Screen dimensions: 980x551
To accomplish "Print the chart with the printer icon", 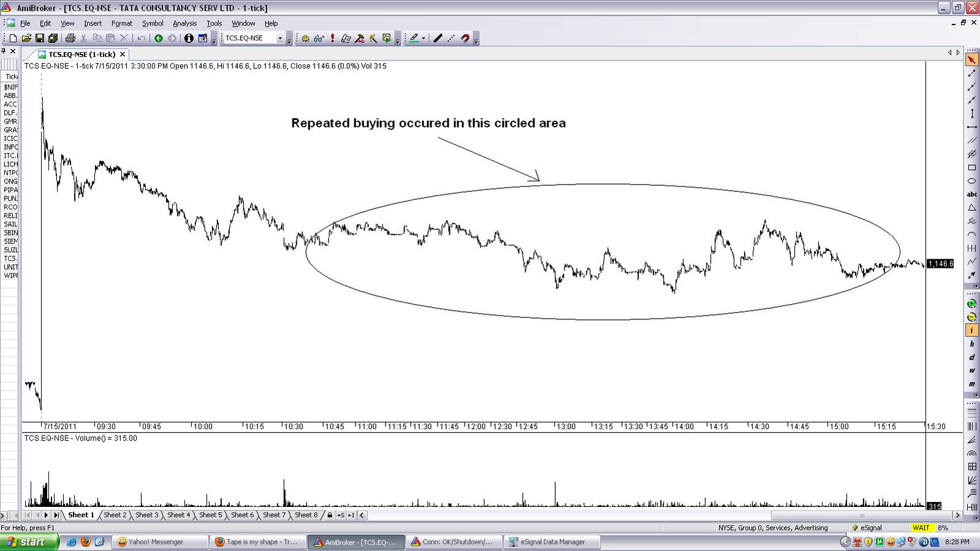I will coord(70,38).
